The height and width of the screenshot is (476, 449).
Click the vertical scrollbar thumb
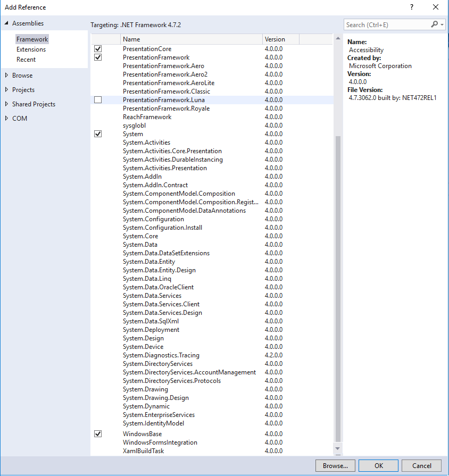click(338, 288)
